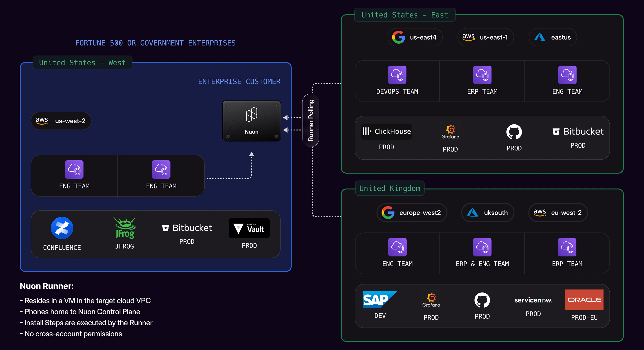The width and height of the screenshot is (644, 350).
Task: Click the ServiceNow logo
Action: (533, 300)
